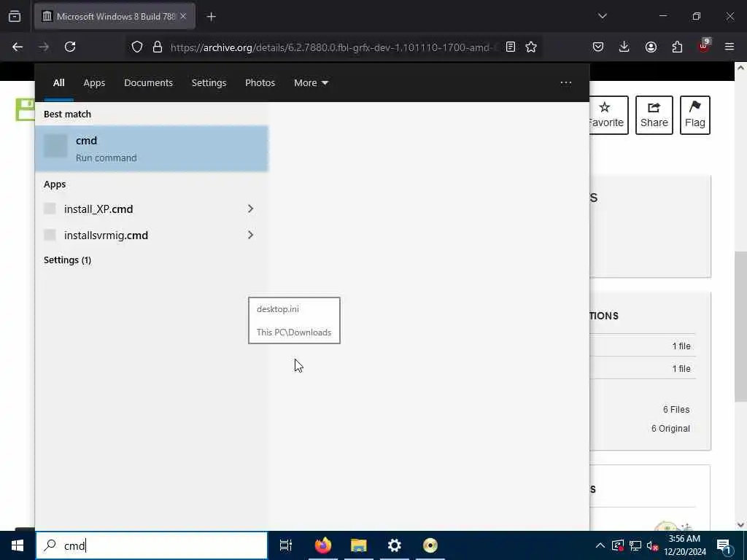Open the Firefox hamburger menu
The image size is (747, 560).
point(729,47)
